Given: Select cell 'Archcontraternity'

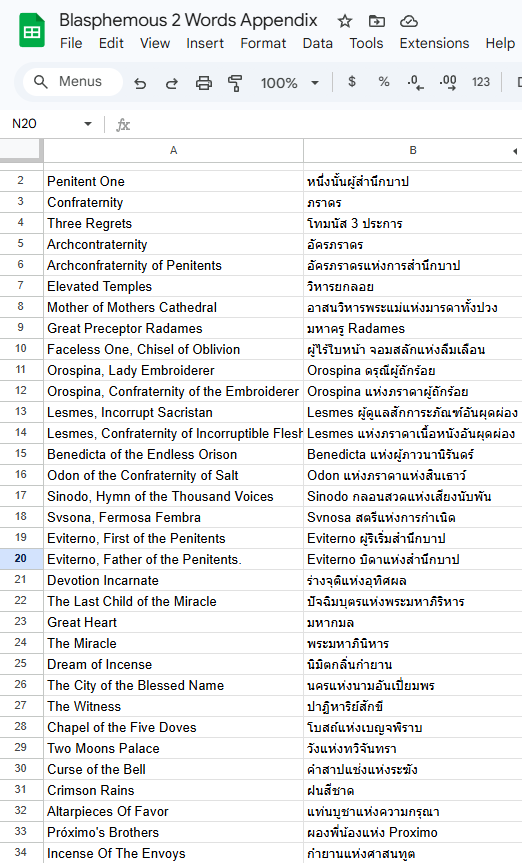Looking at the screenshot, I should [173, 244].
